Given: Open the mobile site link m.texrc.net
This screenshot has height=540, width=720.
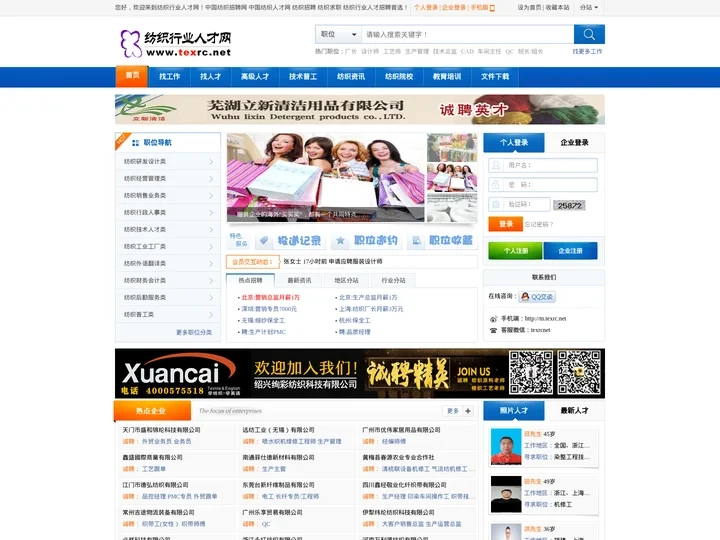Looking at the screenshot, I should pos(546,319).
